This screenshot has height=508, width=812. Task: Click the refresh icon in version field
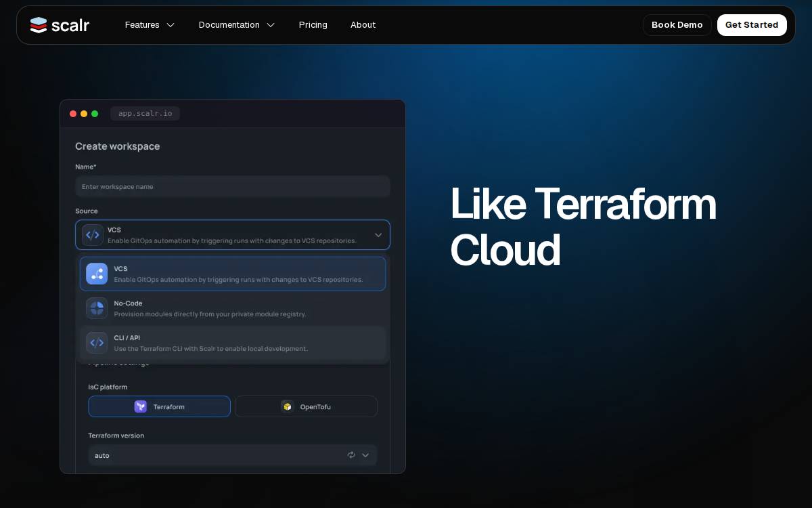351,455
